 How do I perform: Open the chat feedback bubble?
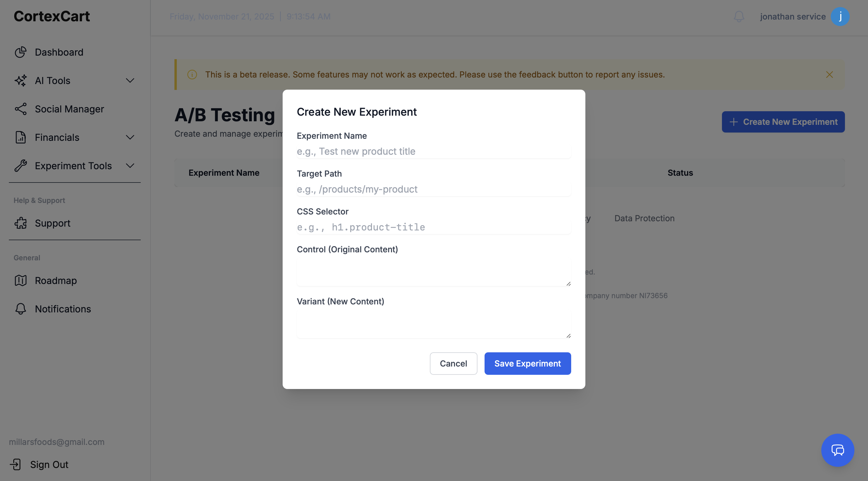click(838, 450)
